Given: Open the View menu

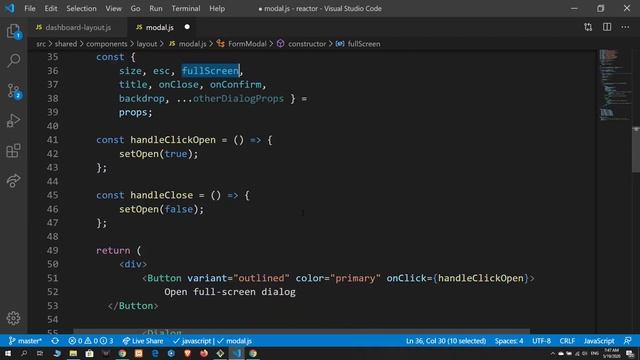Looking at the screenshot, I should (x=113, y=8).
